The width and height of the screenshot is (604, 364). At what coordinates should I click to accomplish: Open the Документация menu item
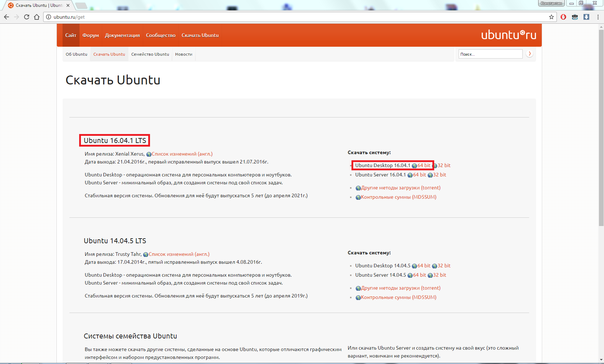click(x=122, y=35)
